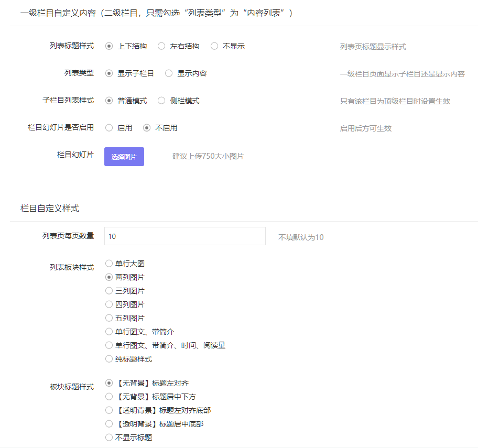
Task: Choose 侧栏模式 for sub-column list style
Action: click(161, 101)
